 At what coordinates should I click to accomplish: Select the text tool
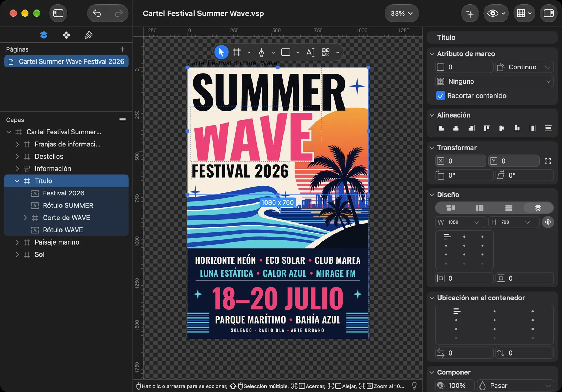tap(310, 52)
